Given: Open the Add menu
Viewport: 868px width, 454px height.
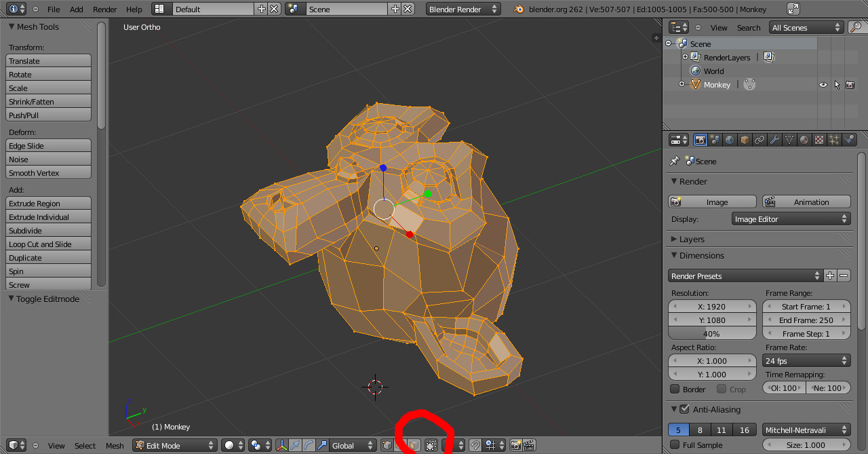Looking at the screenshot, I should (x=77, y=10).
